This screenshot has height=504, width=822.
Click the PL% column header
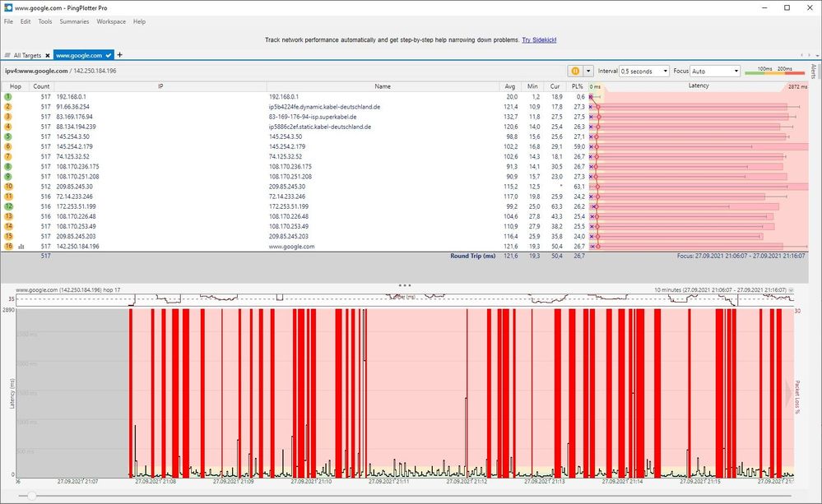(x=577, y=86)
